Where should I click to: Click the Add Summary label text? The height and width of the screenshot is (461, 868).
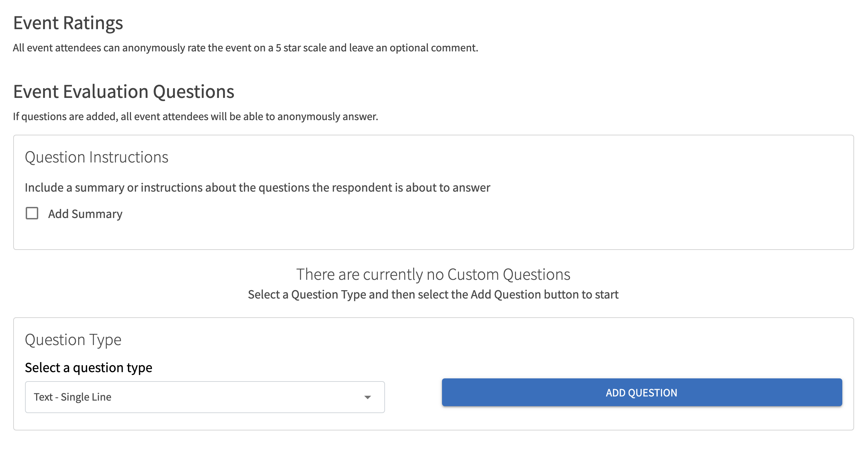tap(85, 214)
